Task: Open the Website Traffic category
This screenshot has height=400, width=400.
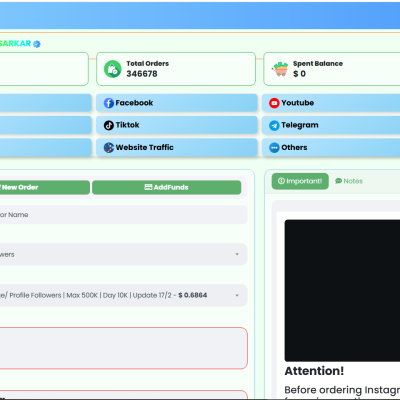Action: click(x=177, y=147)
